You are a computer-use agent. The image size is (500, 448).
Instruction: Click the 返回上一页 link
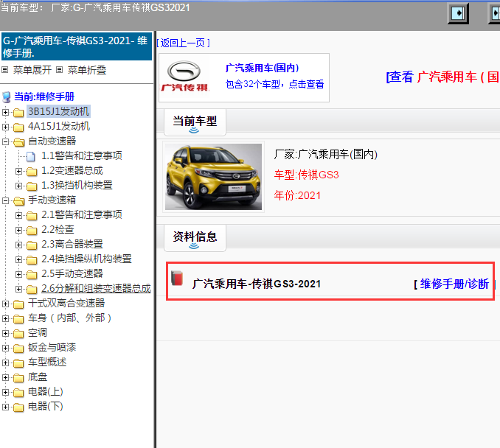[183, 43]
